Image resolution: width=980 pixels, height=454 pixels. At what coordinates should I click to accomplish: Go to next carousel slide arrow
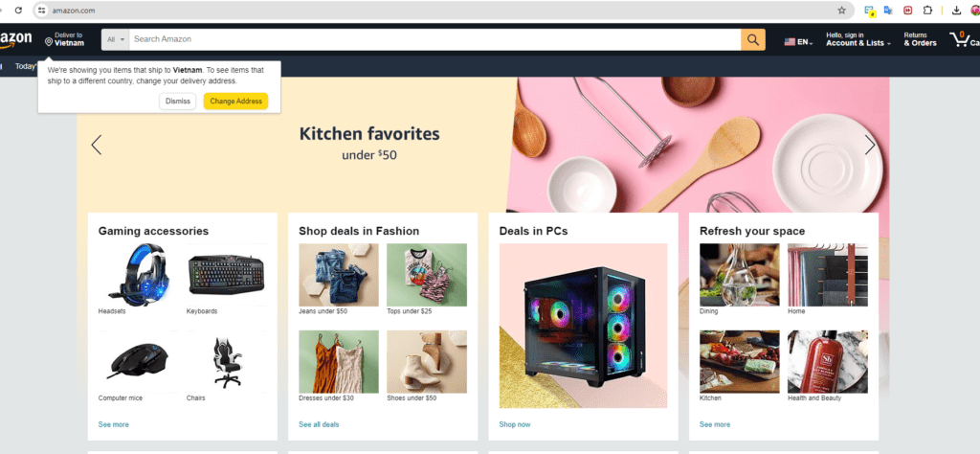869,145
